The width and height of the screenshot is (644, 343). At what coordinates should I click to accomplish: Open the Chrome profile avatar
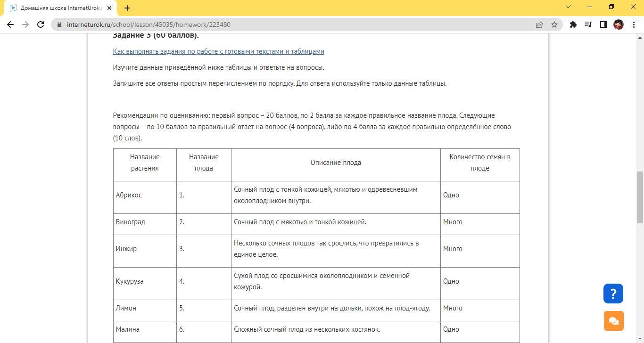click(619, 24)
